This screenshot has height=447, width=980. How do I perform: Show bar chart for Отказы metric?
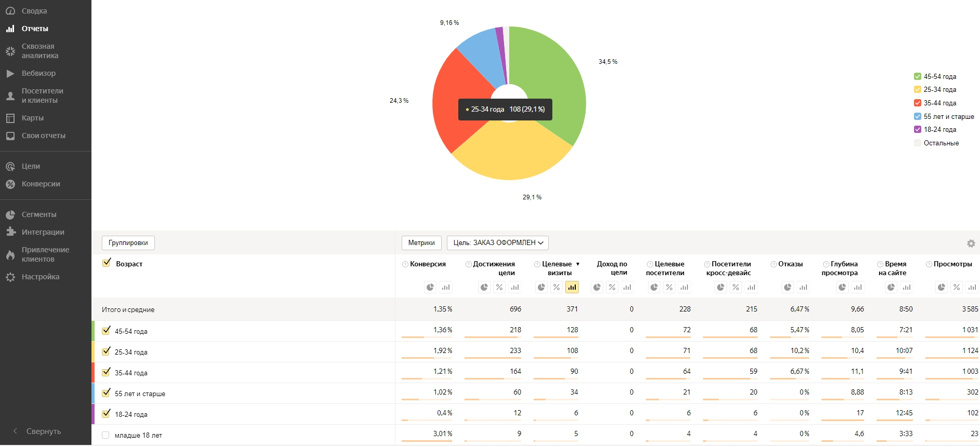[x=803, y=287]
